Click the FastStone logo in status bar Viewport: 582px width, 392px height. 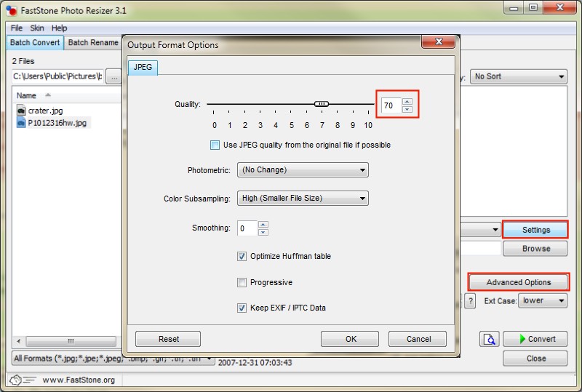tap(23, 380)
